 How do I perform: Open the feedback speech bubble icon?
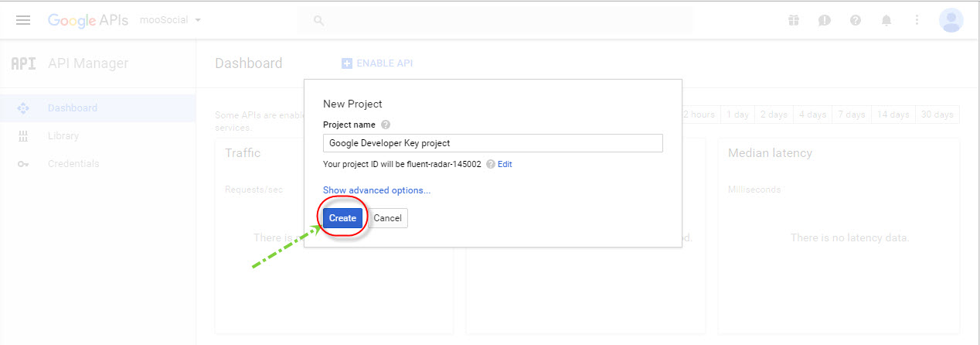point(824,20)
